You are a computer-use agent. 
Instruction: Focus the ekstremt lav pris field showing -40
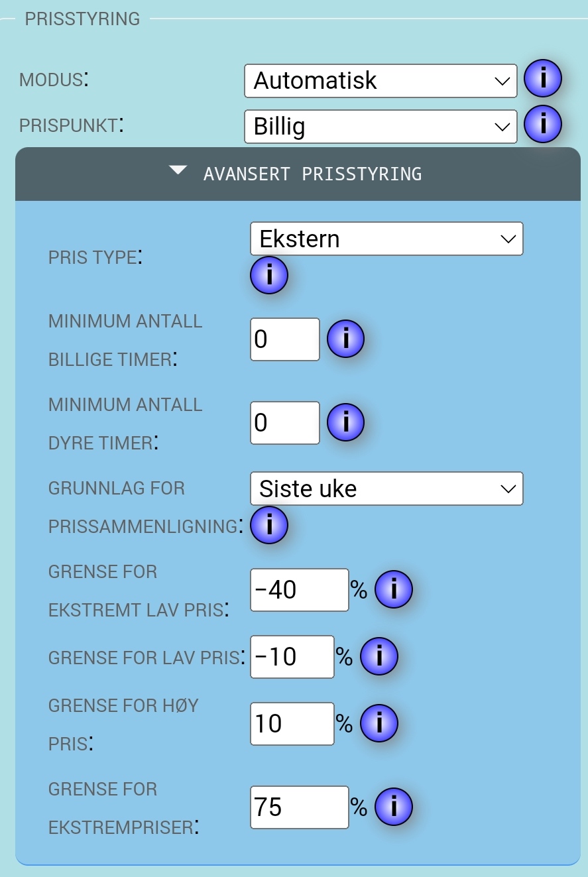point(299,589)
